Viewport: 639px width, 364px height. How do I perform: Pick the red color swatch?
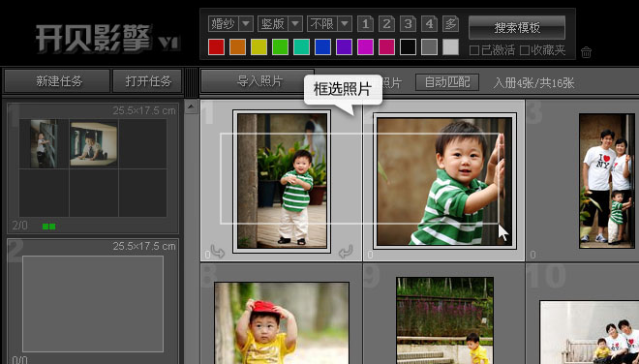coord(216,47)
